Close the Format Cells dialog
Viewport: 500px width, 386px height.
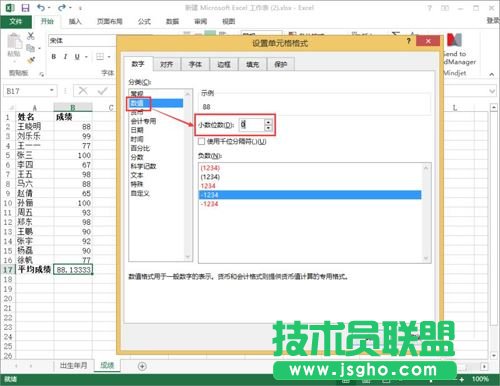tap(428, 41)
